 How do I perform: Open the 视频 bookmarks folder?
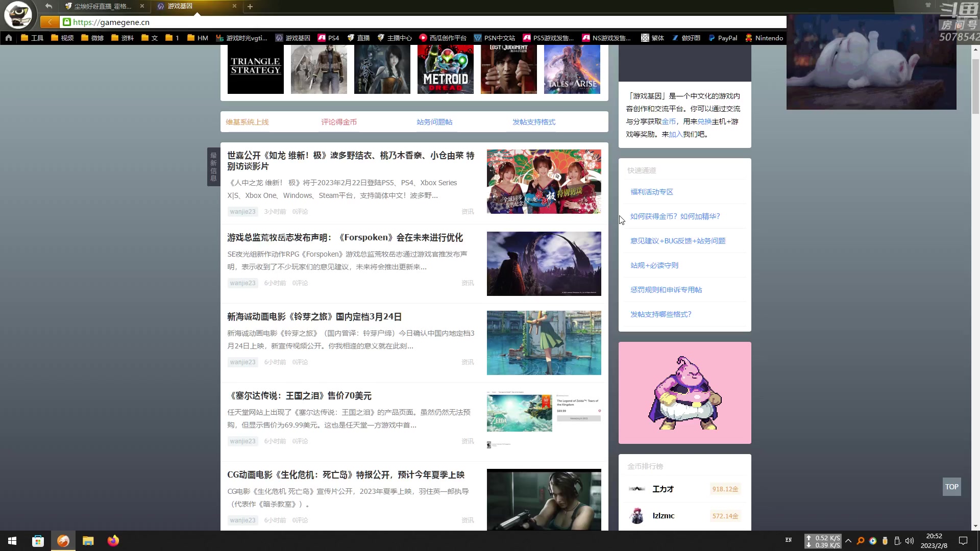pos(62,38)
